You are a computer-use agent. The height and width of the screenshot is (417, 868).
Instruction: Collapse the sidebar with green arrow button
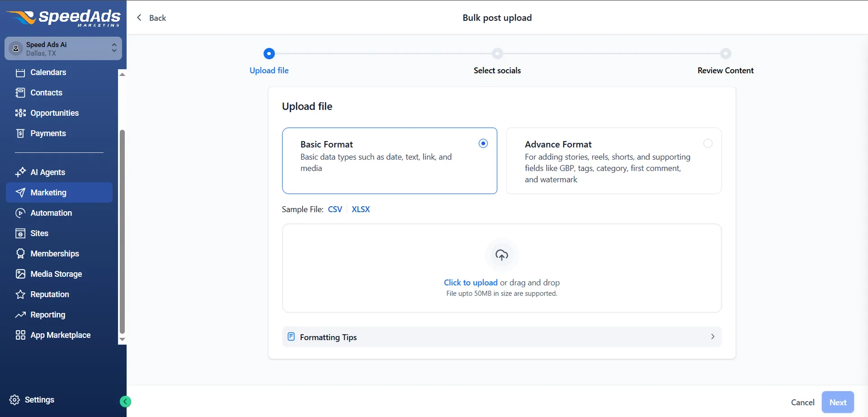[x=126, y=402]
